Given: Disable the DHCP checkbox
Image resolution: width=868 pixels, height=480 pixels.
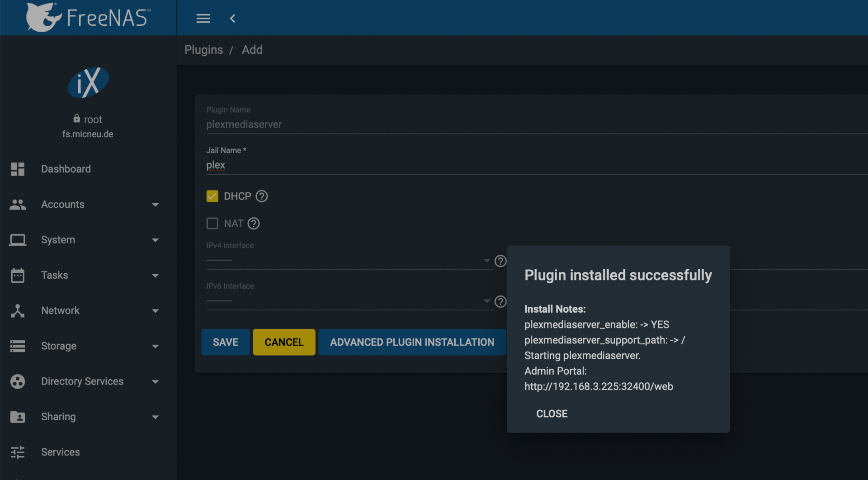Looking at the screenshot, I should [x=212, y=196].
